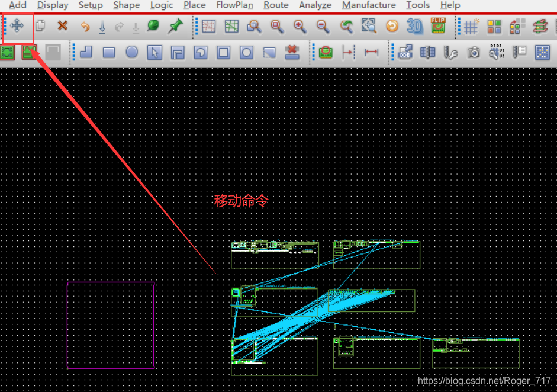Screen dimensions: 557x392
Task: Click the green pushpin Fix icon
Action: [x=175, y=26]
